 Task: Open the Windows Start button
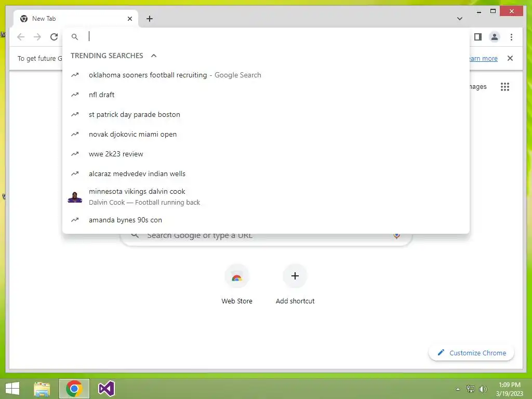click(x=12, y=389)
